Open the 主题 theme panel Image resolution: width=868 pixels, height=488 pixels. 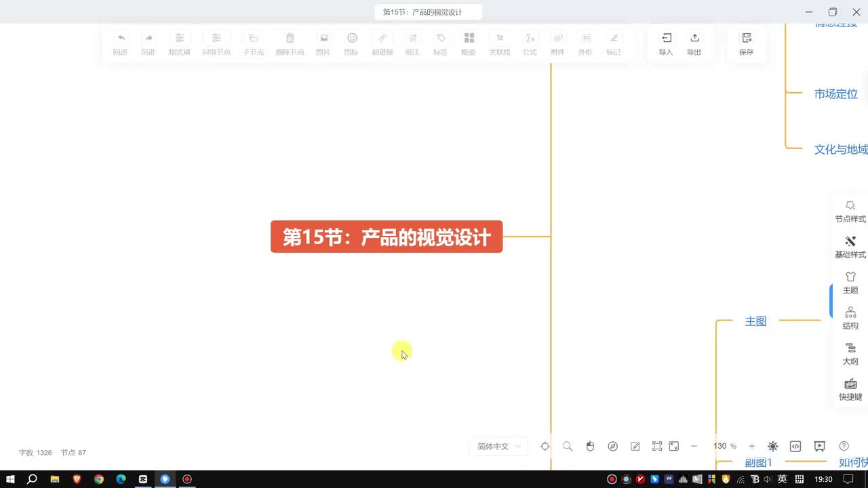(850, 283)
